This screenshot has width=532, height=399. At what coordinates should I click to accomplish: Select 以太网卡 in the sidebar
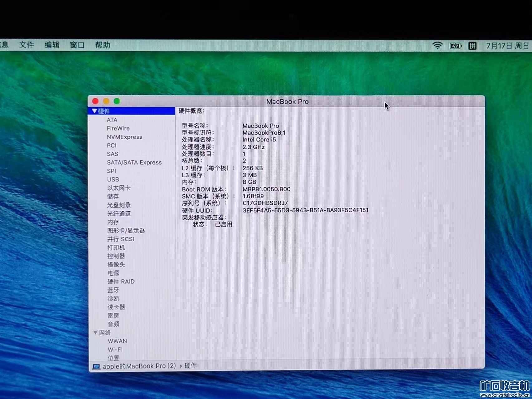click(x=119, y=188)
